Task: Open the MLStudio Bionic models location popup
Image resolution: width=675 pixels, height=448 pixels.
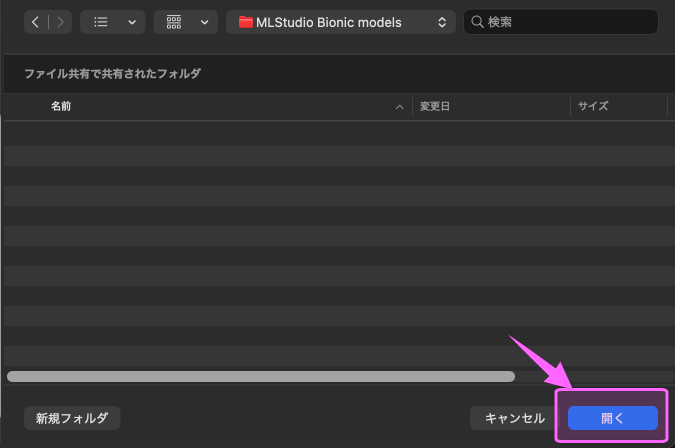Action: (341, 22)
